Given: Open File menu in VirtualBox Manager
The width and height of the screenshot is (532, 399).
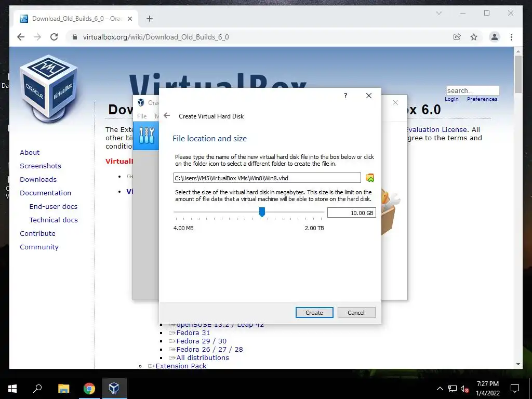Looking at the screenshot, I should pyautogui.click(x=142, y=116).
